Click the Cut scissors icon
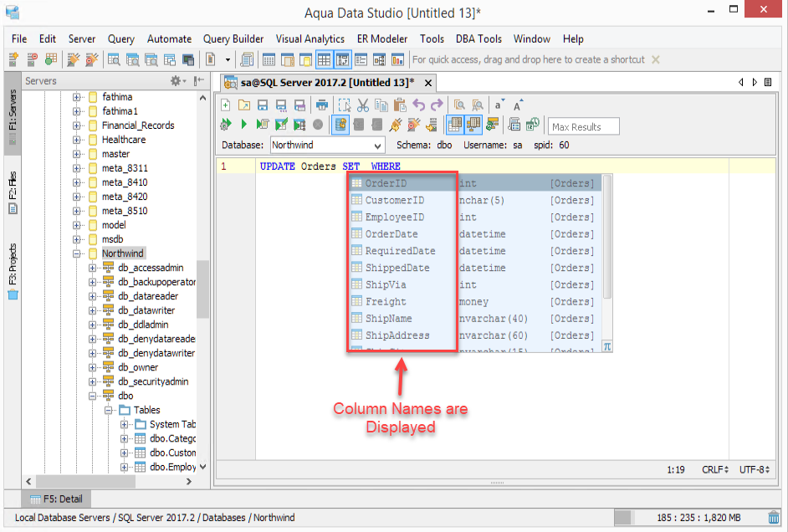The width and height of the screenshot is (788, 532). tap(363, 105)
